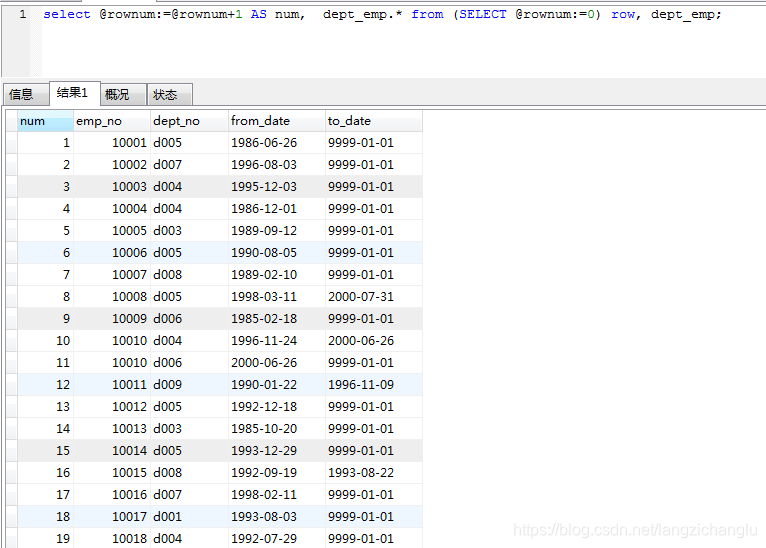Select line number 1 in editor gutter

click(22, 14)
